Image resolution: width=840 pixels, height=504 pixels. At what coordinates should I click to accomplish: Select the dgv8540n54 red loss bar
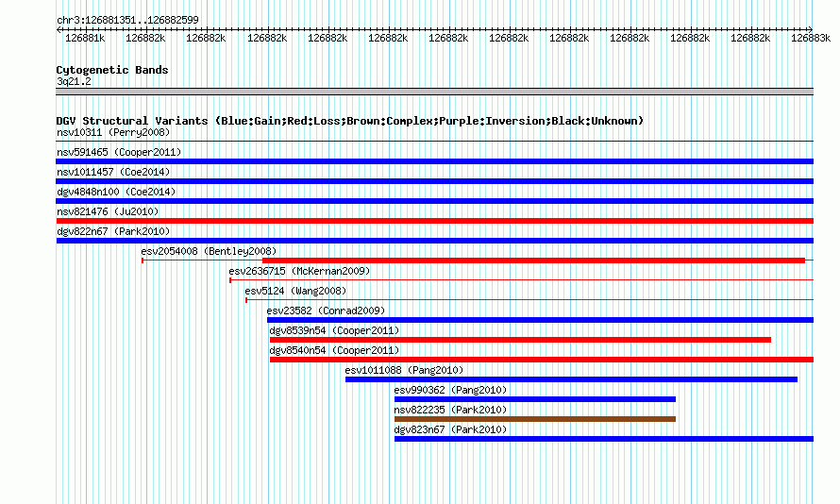(x=542, y=360)
